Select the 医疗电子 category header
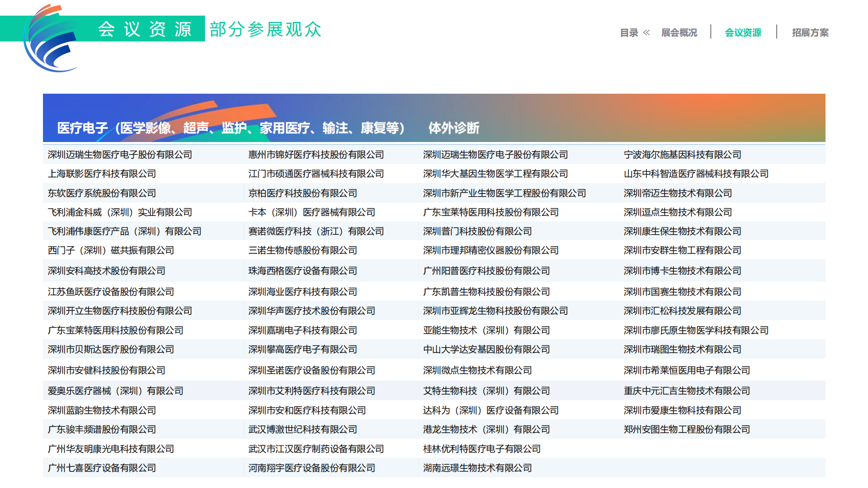Image resolution: width=868 pixels, height=488 pixels. pos(230,128)
